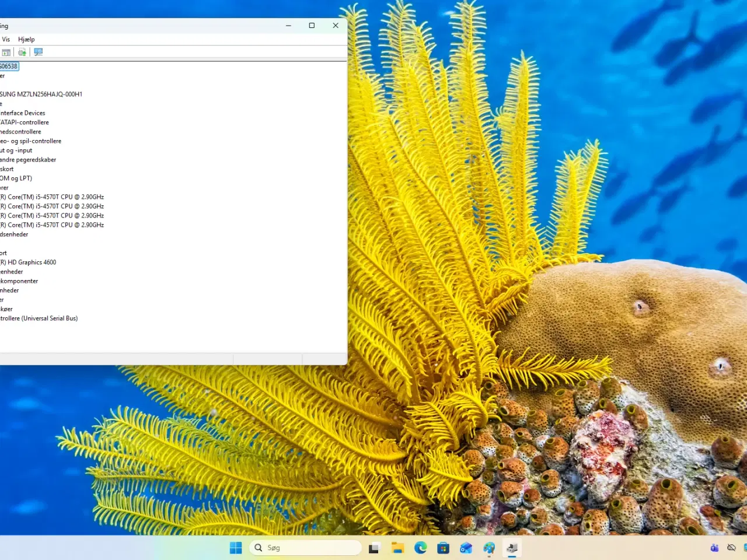The image size is (747, 560).
Task: Select the IDE ATA/ATAPI-controllere category
Action: click(25, 122)
